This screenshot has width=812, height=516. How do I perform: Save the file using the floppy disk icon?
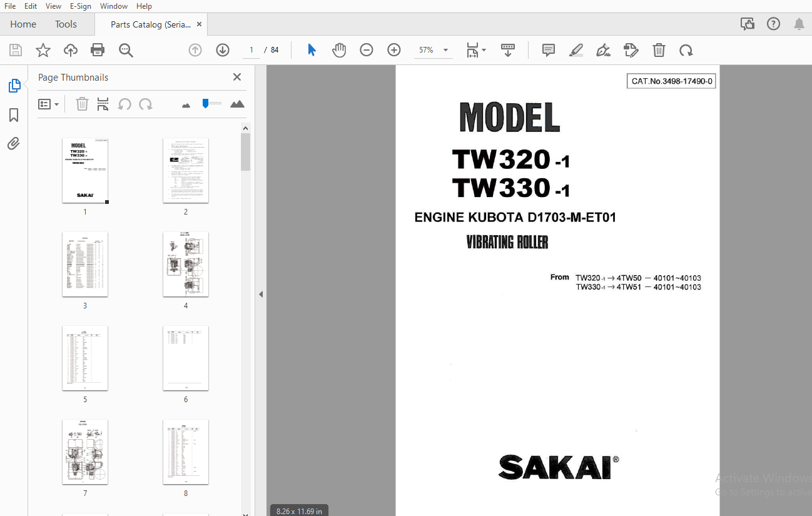[x=16, y=51]
